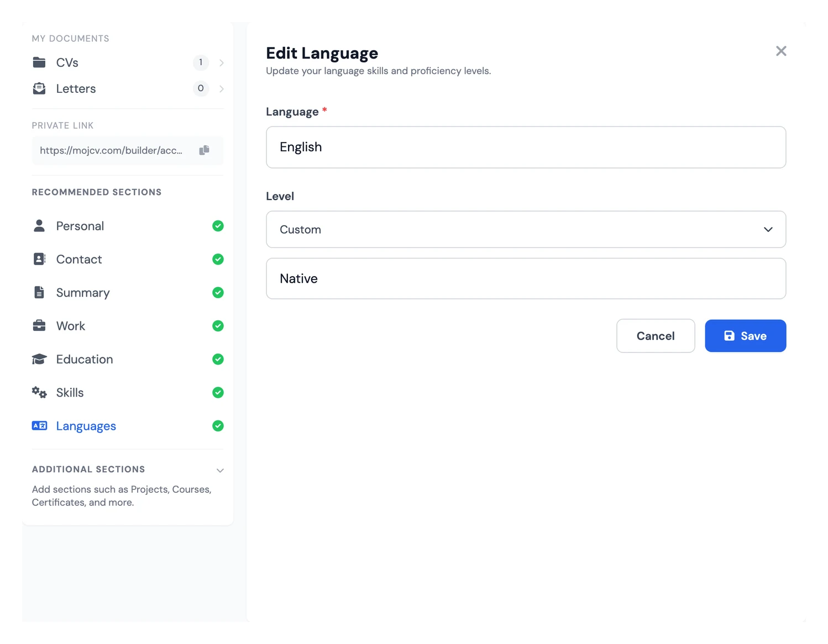Open the CVs documents list
The width and height of the screenshot is (828, 644).
point(128,62)
